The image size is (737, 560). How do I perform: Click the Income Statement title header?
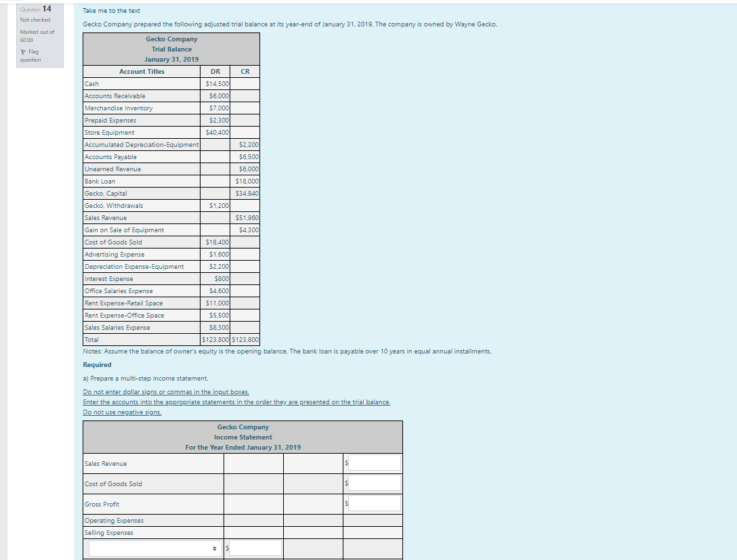click(243, 437)
